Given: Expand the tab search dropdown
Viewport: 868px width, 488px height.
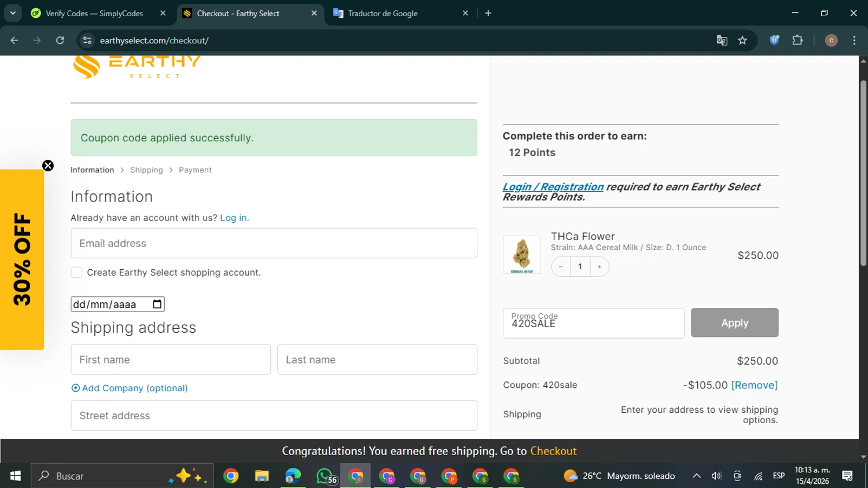Looking at the screenshot, I should [13, 13].
